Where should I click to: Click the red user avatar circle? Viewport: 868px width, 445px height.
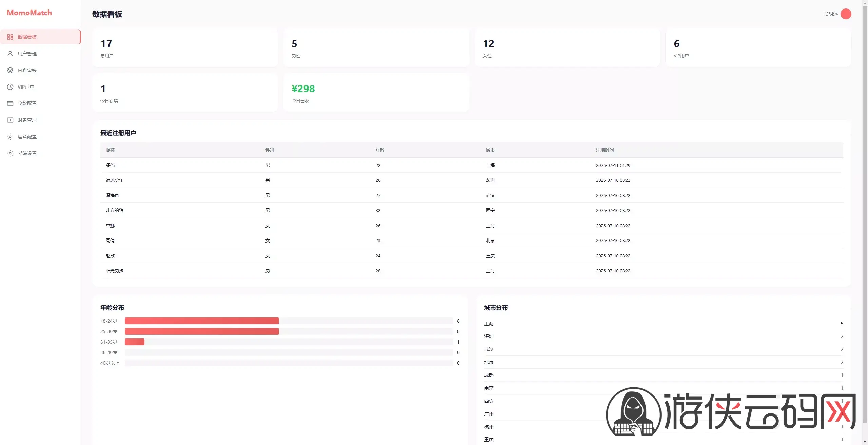tap(846, 14)
